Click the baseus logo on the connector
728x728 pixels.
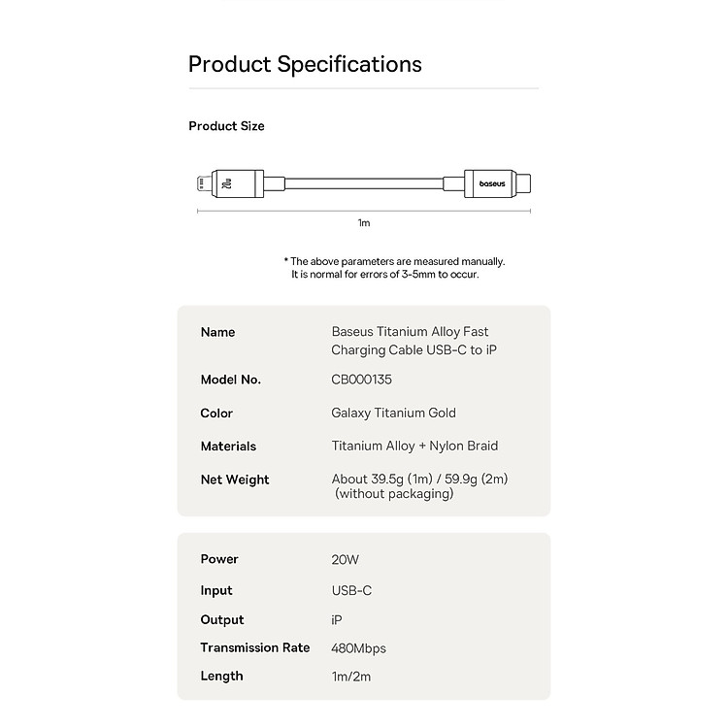[492, 183]
